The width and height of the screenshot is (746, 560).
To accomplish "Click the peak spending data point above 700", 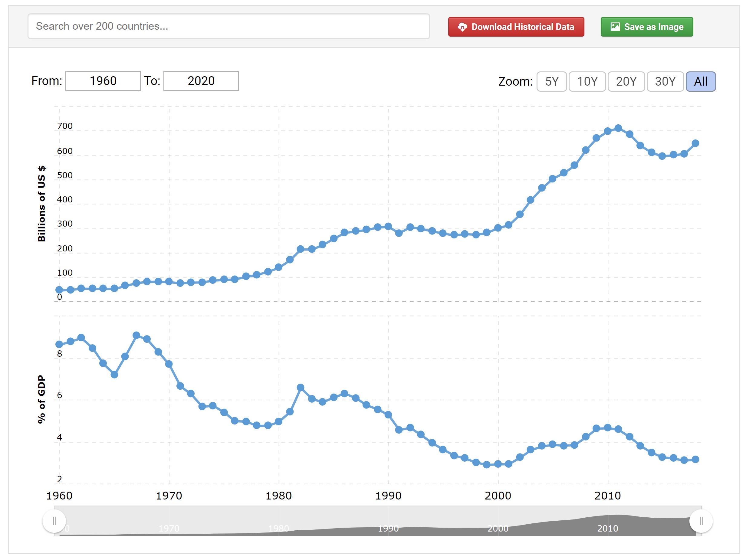I will point(618,128).
